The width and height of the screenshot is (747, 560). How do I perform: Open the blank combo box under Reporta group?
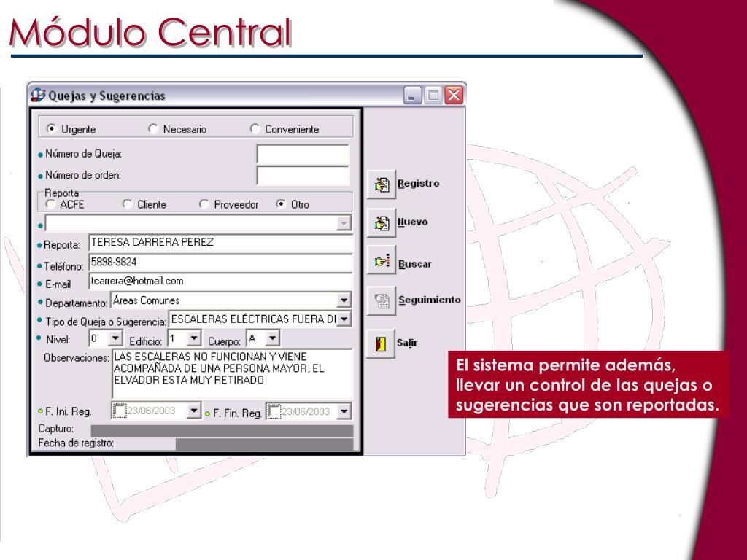[343, 223]
